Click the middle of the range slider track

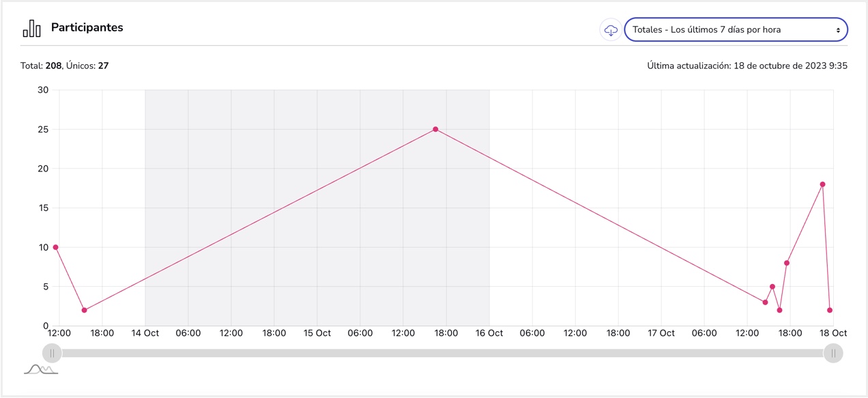pos(442,353)
